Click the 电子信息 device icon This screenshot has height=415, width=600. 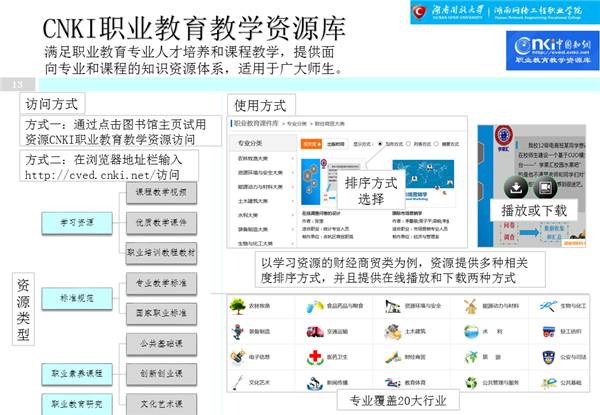click(x=238, y=357)
